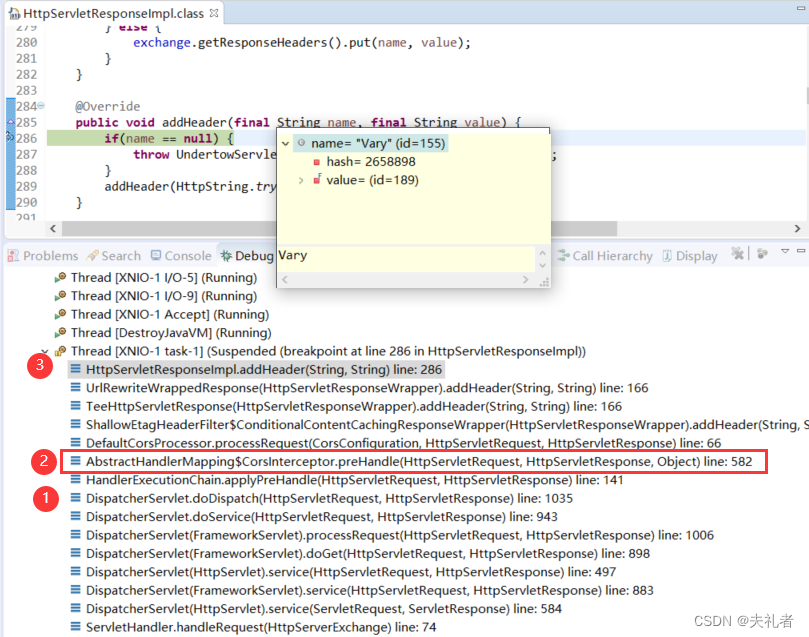Select HandlerExecutionChain.applyPreHandle line 141 frame
The image size is (809, 637).
coord(354,480)
